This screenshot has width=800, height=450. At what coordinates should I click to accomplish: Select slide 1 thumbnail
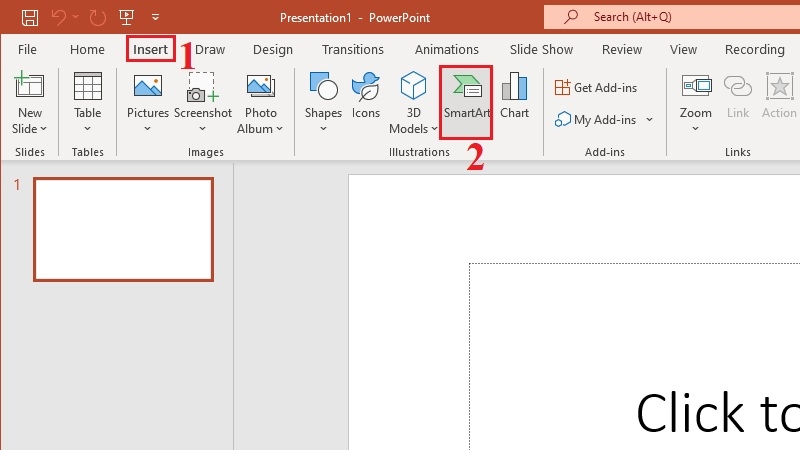click(x=123, y=230)
